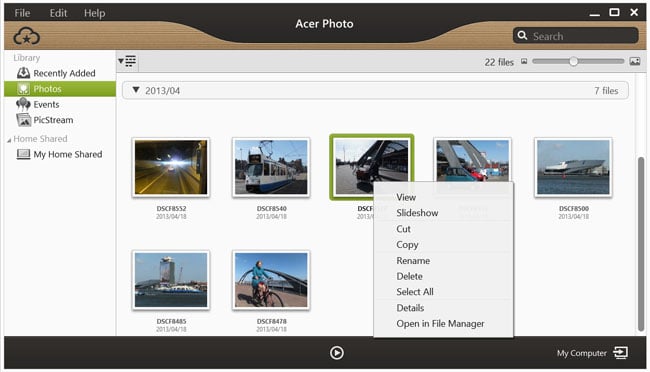Click the Acer cloud star icon
Screen dimensions: 650x372
27,36
